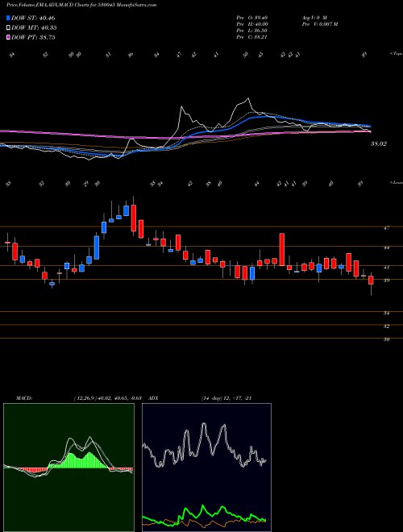Viewport: 403px width, 532px height.
Task: Click the tall red candle reaching the 47 line
Action: [281, 249]
